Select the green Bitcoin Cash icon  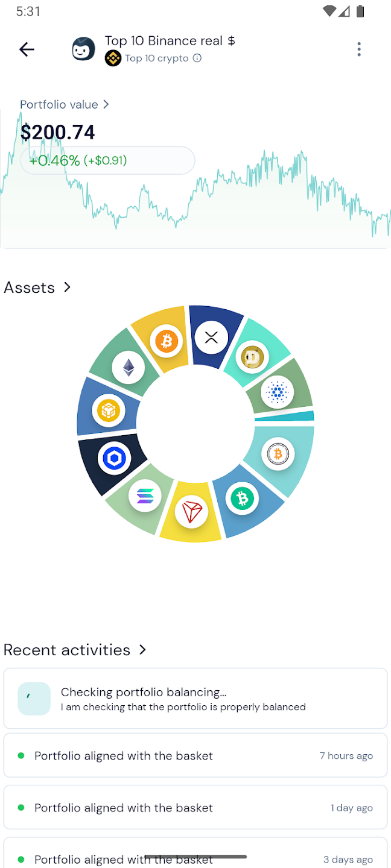(x=242, y=498)
